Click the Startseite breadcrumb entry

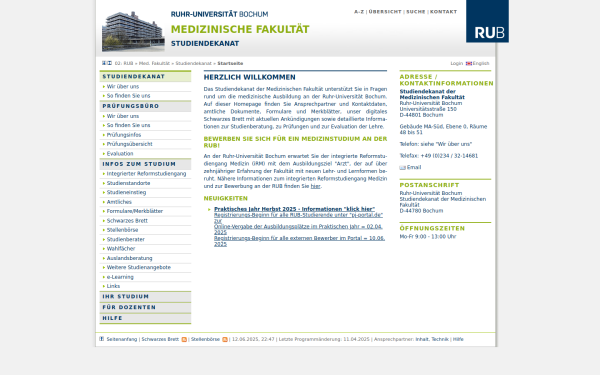pyautogui.click(x=230, y=64)
